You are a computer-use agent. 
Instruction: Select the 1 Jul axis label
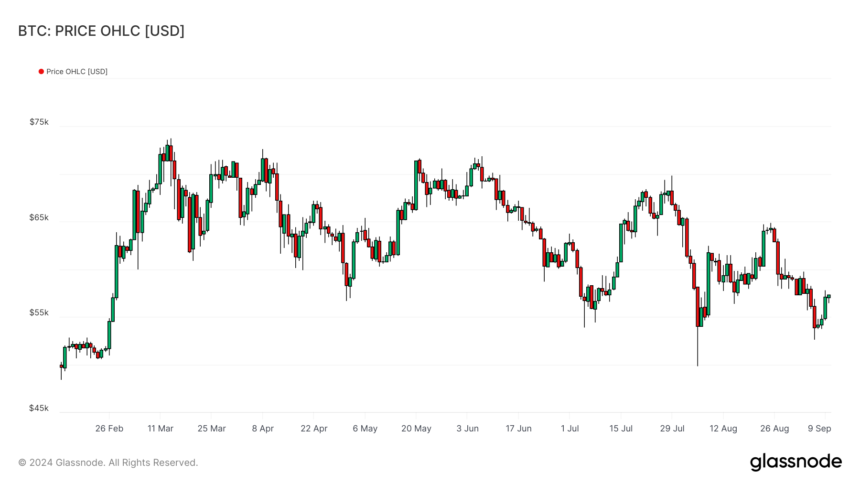pyautogui.click(x=570, y=429)
